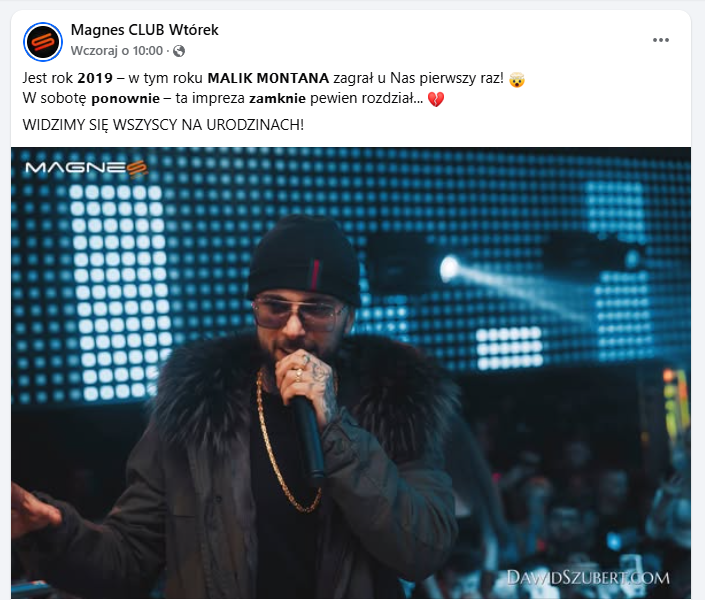
Task: Click the MAGNES logo on the photo
Action: [x=86, y=168]
